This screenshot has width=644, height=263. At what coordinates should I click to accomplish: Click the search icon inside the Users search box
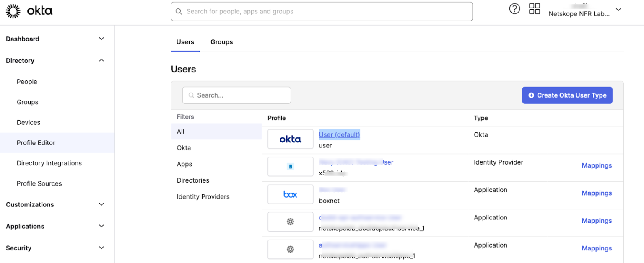pos(191,95)
